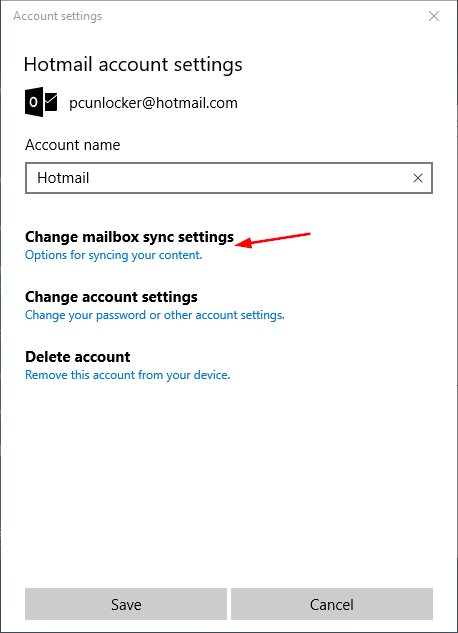The width and height of the screenshot is (458, 633).
Task: Click into the Account name input field
Action: click(229, 178)
